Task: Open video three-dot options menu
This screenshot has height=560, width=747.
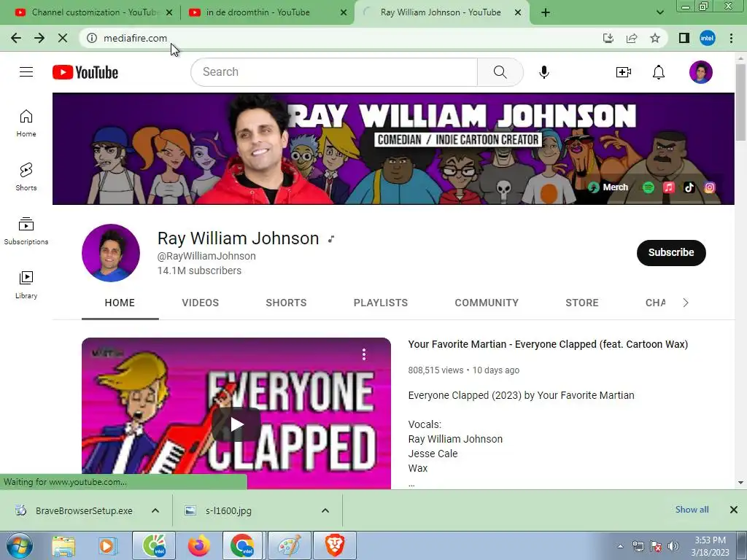Action: pyautogui.click(x=364, y=354)
